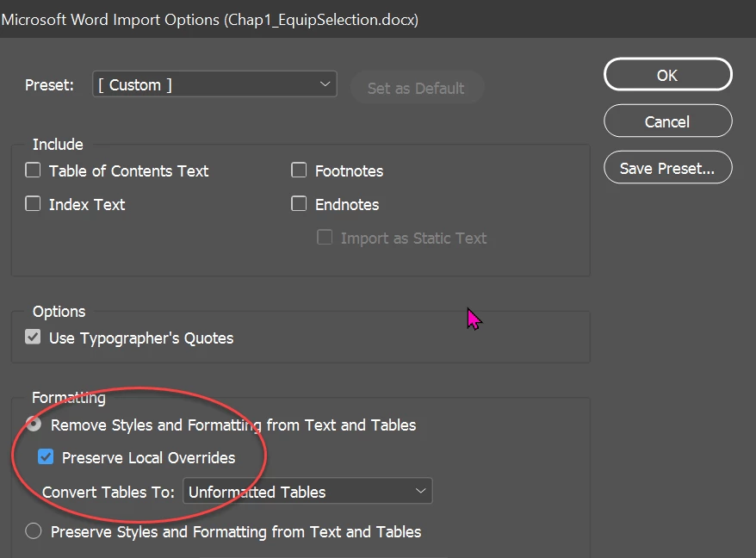Uncheck Preserve Local Overrides

pyautogui.click(x=46, y=456)
